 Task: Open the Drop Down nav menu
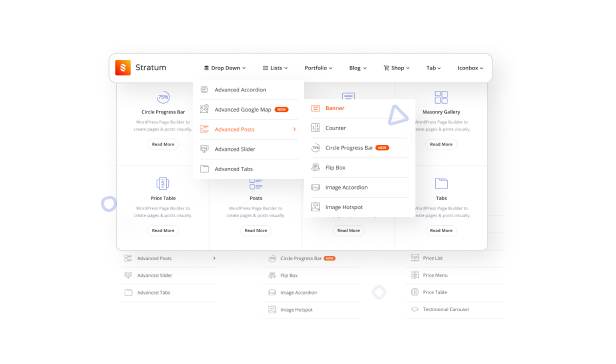click(225, 68)
